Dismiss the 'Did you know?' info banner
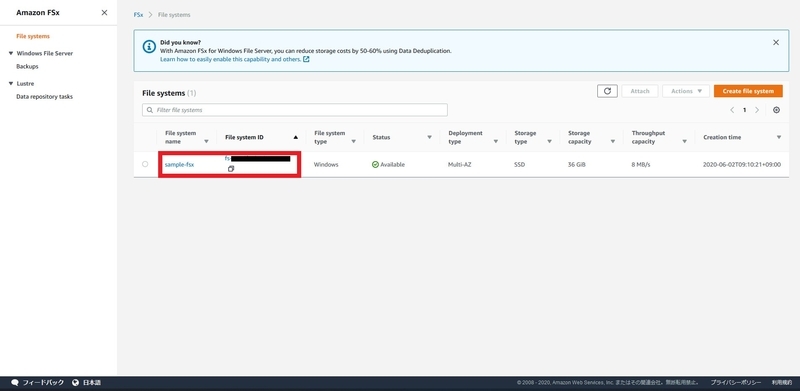This screenshot has width=800, height=391. click(776, 42)
